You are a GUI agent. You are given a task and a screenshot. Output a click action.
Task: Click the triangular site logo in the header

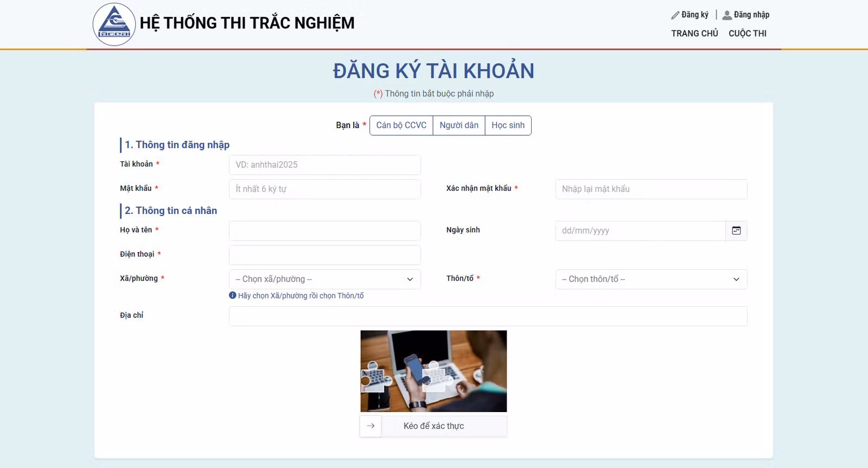coord(114,24)
